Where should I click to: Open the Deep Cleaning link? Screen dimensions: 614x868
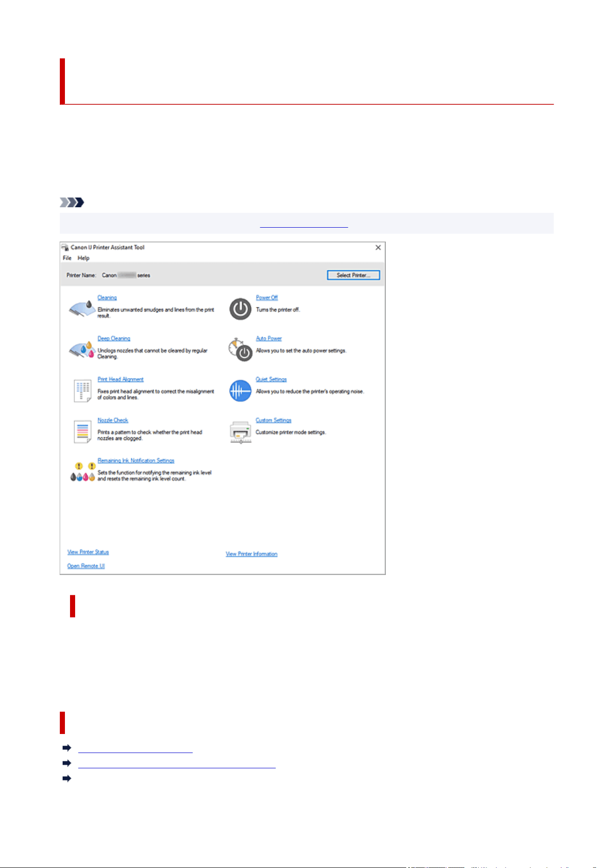114,338
